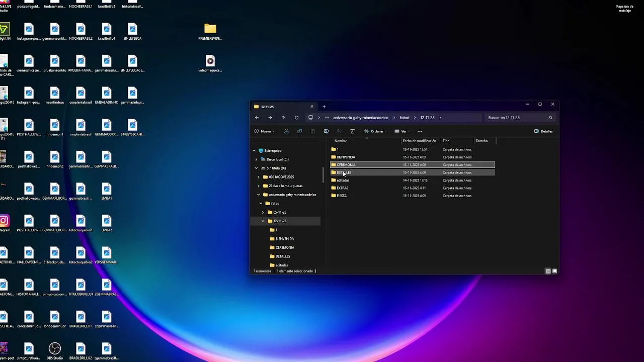Click the Delete trash icon
The width and height of the screenshot is (644, 362).
(x=352, y=131)
